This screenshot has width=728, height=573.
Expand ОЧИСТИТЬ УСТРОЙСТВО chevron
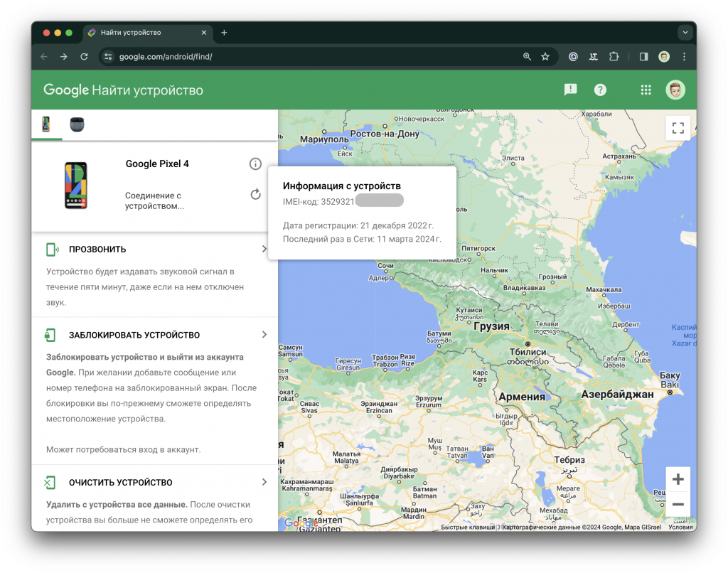point(264,482)
